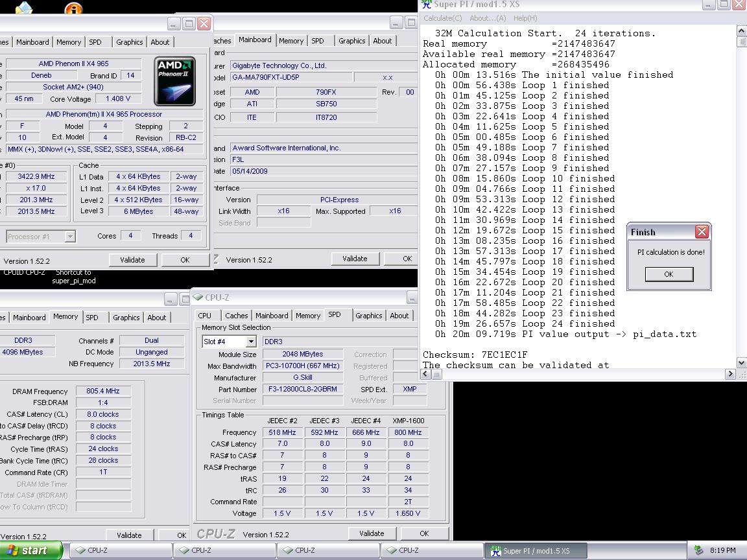Click Validate in Memory window

[129, 535]
